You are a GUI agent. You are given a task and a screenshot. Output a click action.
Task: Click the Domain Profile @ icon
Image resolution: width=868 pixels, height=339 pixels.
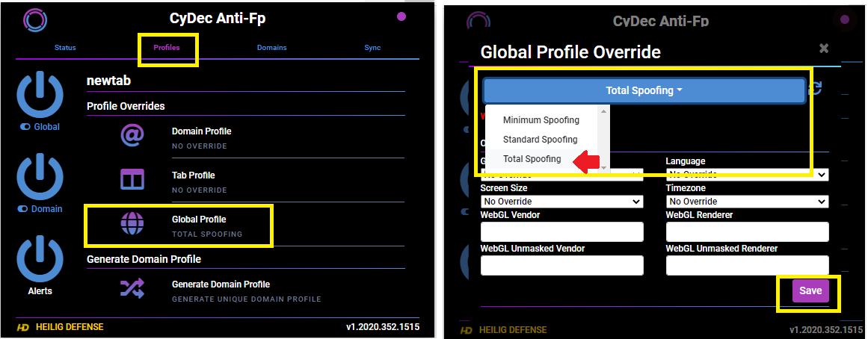132,135
